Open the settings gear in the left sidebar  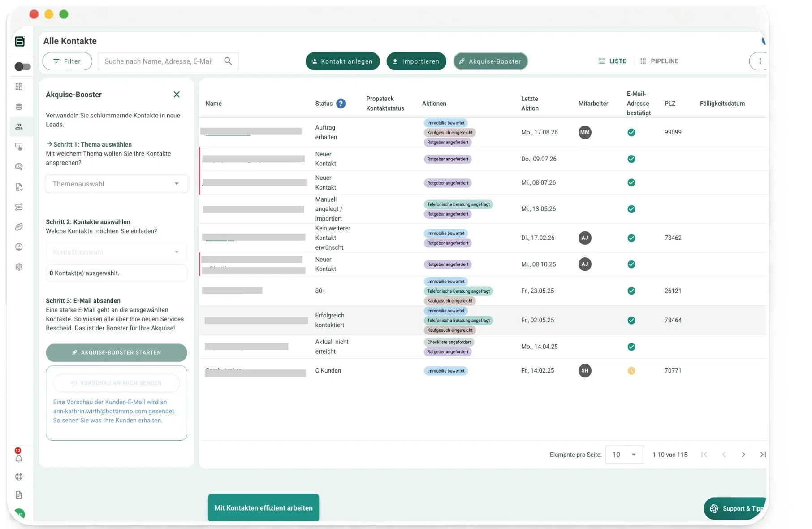click(19, 267)
